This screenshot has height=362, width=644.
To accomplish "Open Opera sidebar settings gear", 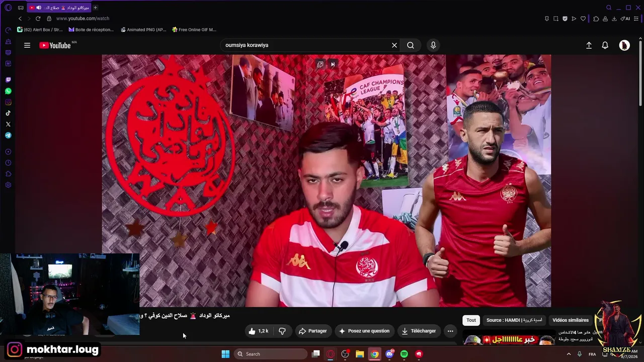I will pos(8,185).
